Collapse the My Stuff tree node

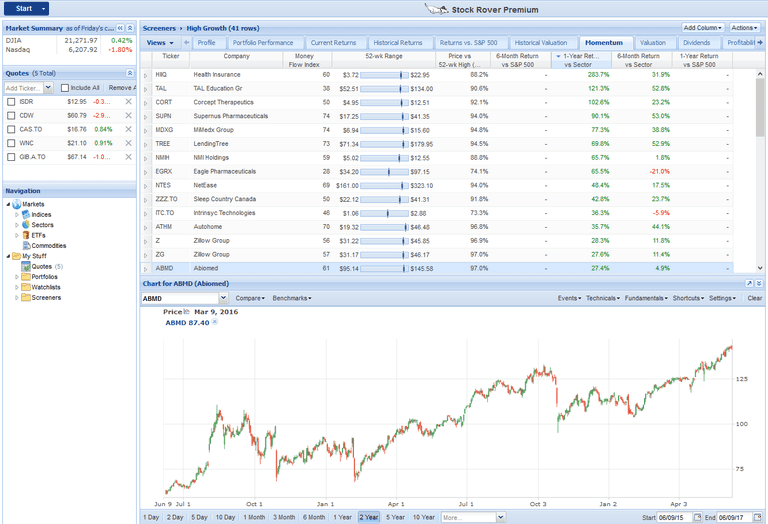tap(8, 256)
